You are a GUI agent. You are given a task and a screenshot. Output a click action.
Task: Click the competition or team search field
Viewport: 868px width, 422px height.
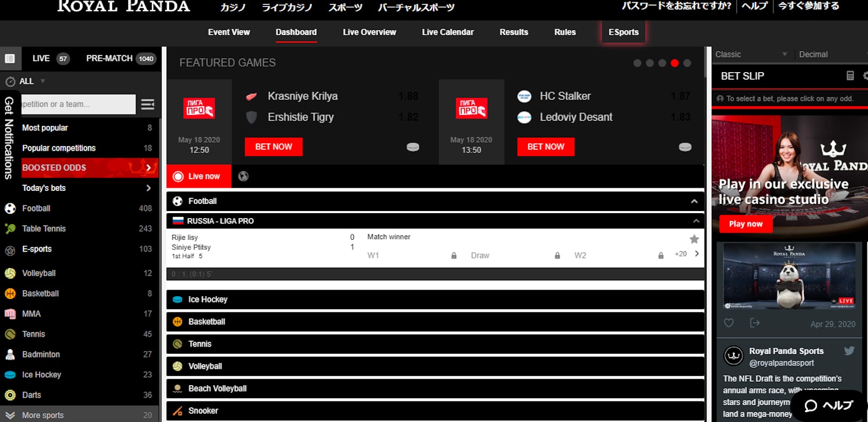[x=78, y=104]
